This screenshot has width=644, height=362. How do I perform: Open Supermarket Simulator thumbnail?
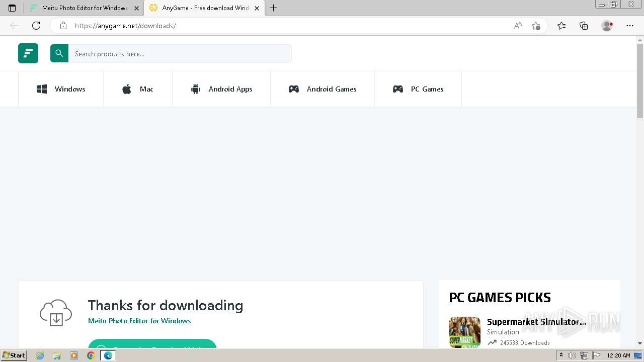(x=465, y=332)
